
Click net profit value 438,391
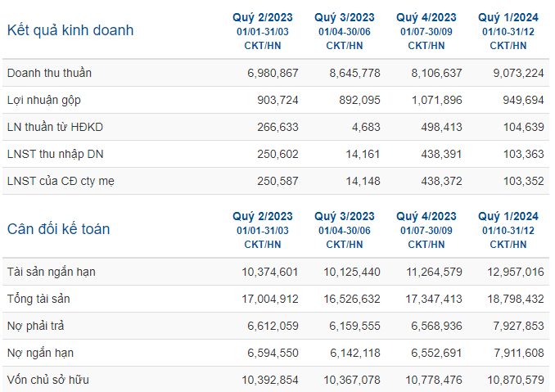(441, 154)
